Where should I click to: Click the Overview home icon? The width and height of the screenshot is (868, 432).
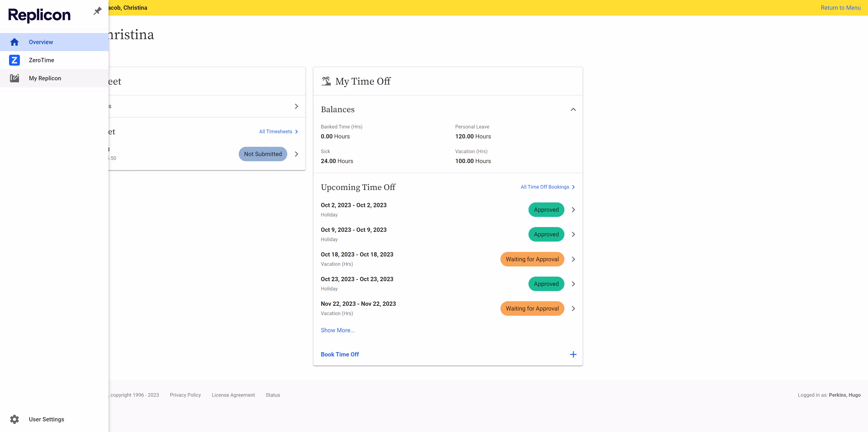(14, 42)
